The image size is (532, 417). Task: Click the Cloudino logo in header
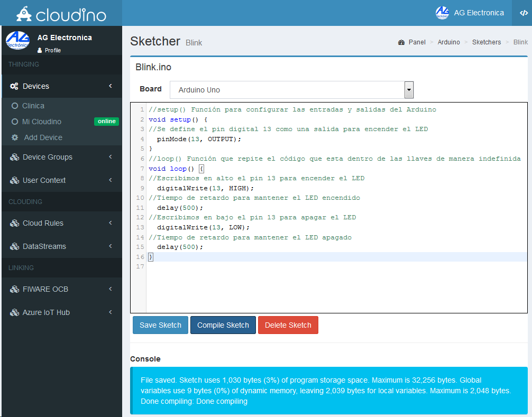point(61,13)
